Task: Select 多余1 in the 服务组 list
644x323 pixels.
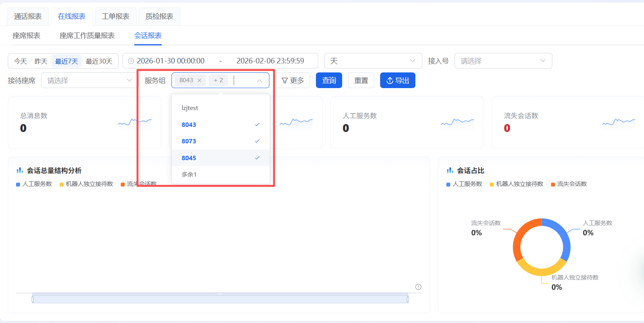Action: 221,174
